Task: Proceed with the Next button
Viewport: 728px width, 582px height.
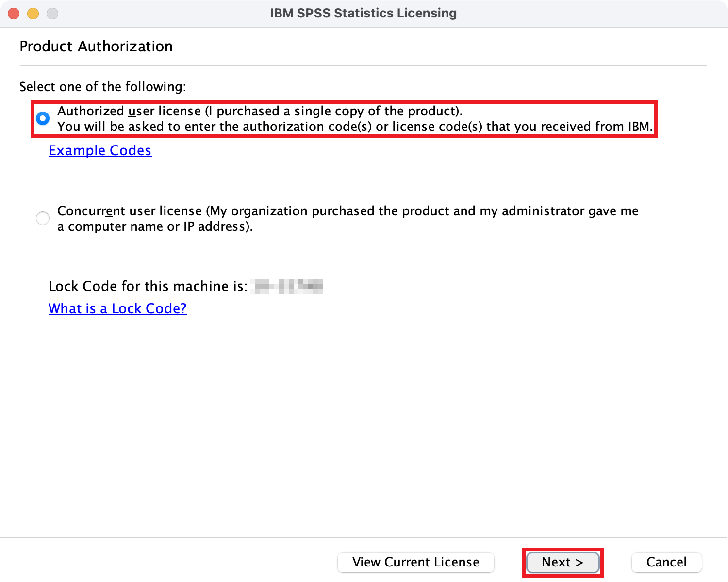Action: pyautogui.click(x=563, y=562)
